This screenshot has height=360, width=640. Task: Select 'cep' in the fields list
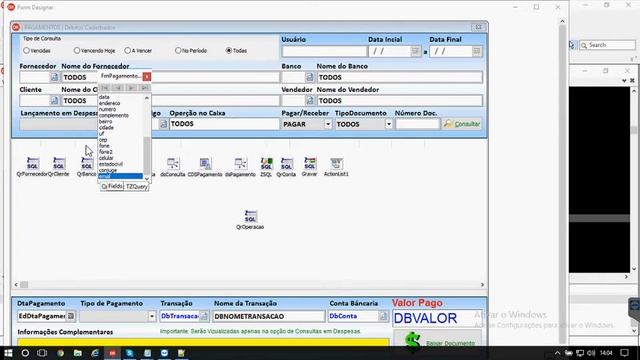(103, 140)
